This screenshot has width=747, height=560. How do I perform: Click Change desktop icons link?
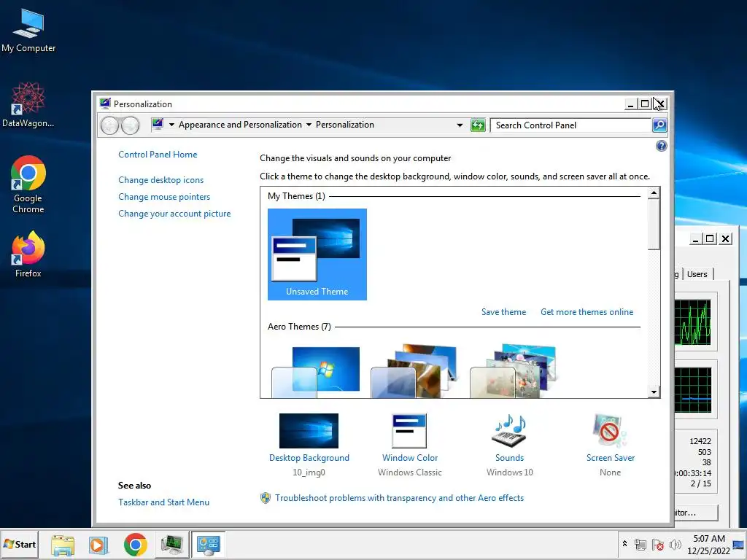click(x=161, y=180)
